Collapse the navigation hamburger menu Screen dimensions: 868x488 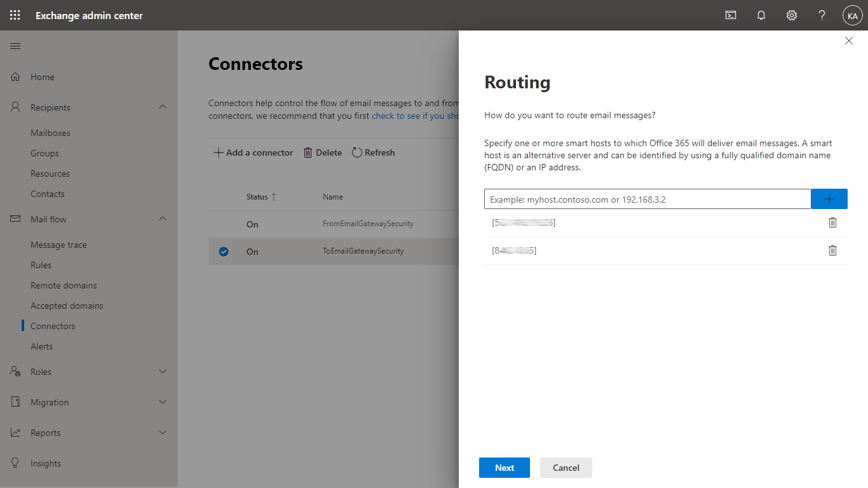(x=15, y=46)
